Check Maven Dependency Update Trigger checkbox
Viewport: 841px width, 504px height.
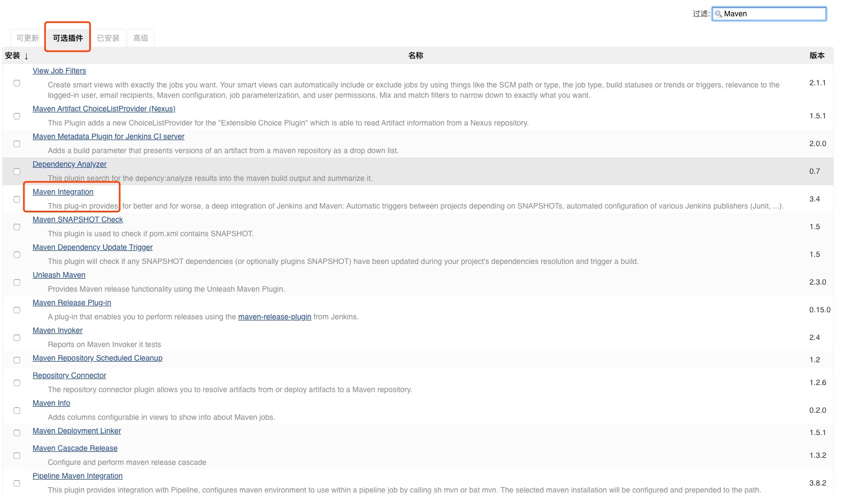click(x=17, y=255)
